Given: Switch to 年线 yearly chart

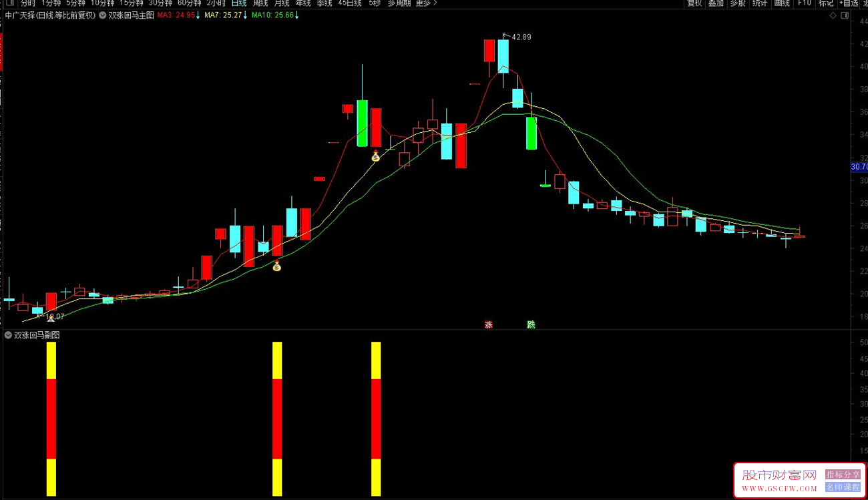Looking at the screenshot, I should [303, 3].
